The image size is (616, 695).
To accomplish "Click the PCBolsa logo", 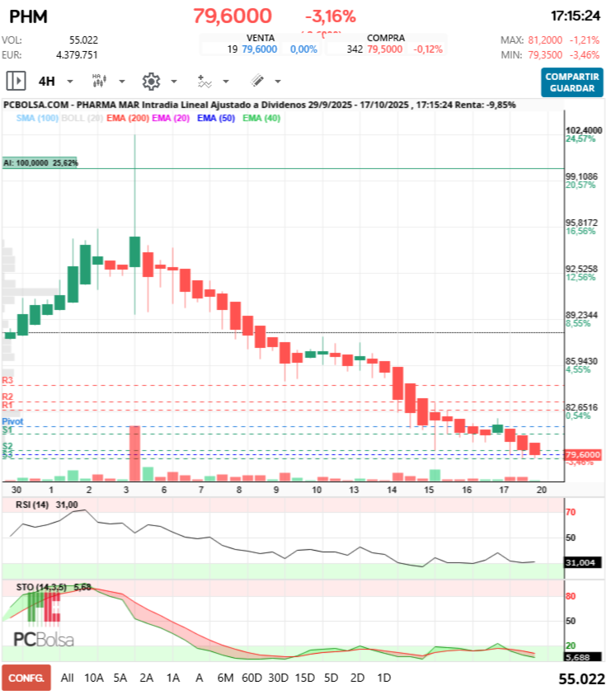I will 44,640.
